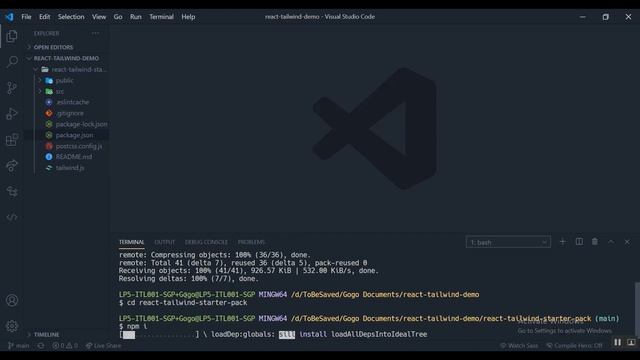Screen dimensions: 640x360
Task: Open the Search view in activity bar
Action: coord(12,62)
